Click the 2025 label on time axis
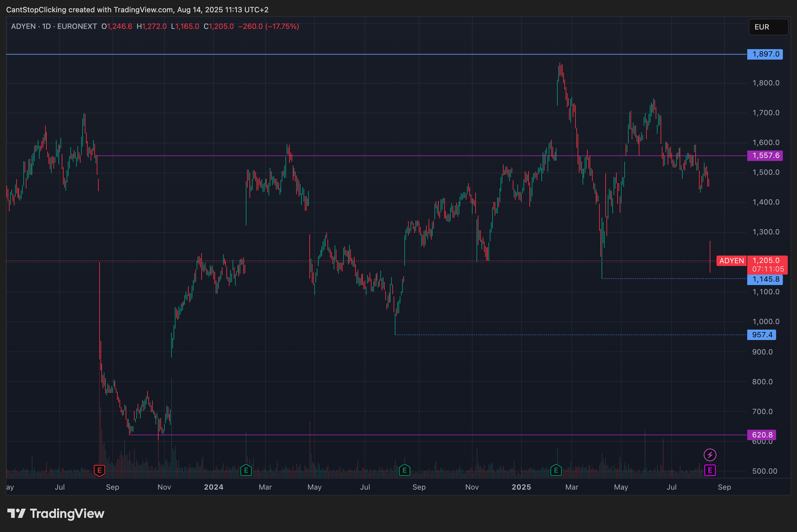 pyautogui.click(x=521, y=487)
